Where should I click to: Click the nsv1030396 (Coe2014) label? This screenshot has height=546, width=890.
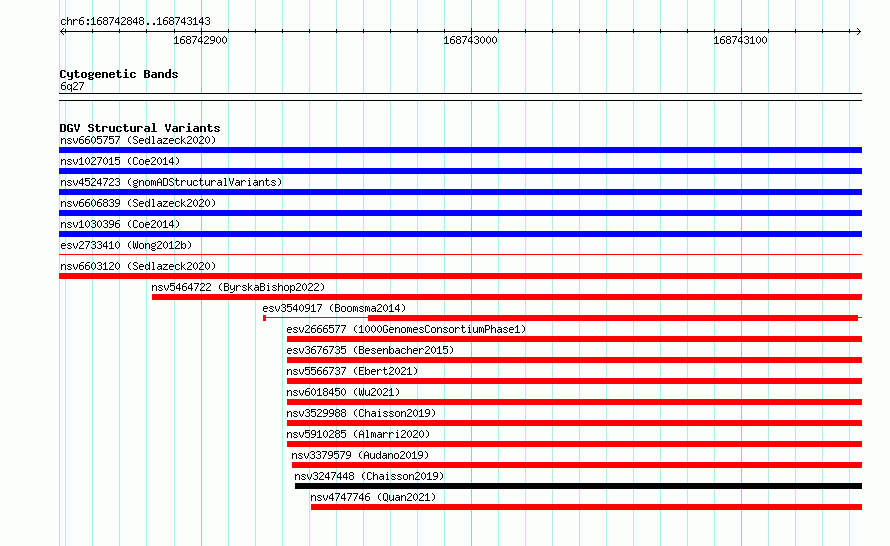tap(120, 224)
